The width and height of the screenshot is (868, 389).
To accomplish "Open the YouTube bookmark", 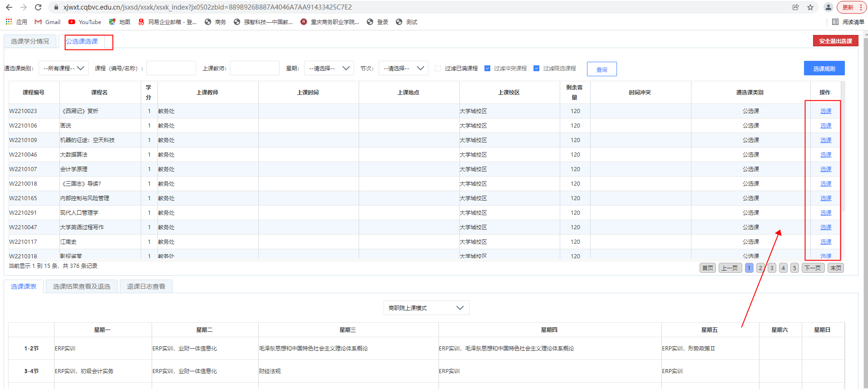I will pos(85,22).
